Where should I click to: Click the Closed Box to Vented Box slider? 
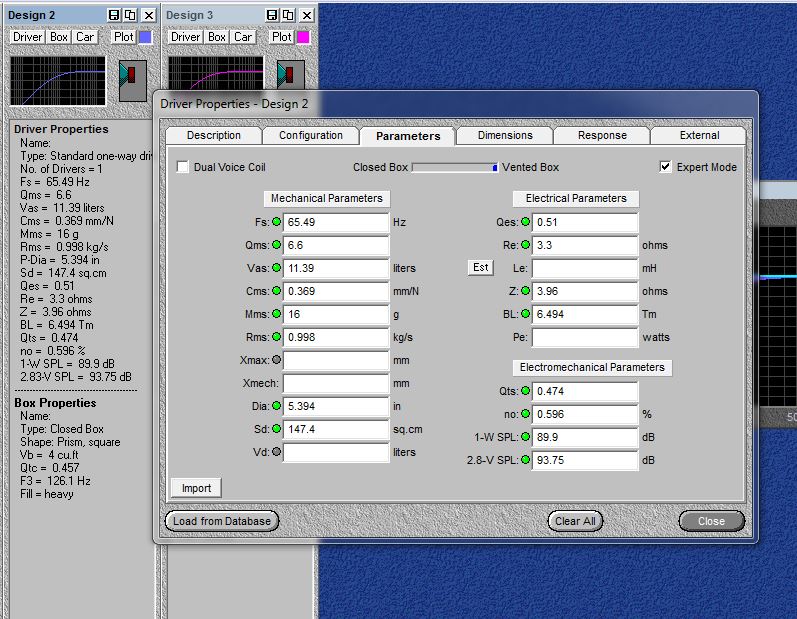tap(454, 167)
